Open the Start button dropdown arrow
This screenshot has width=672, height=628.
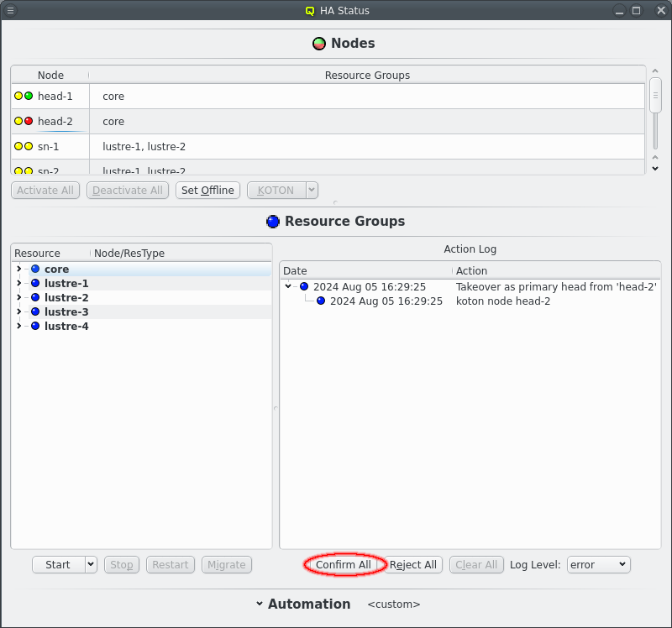coord(91,564)
